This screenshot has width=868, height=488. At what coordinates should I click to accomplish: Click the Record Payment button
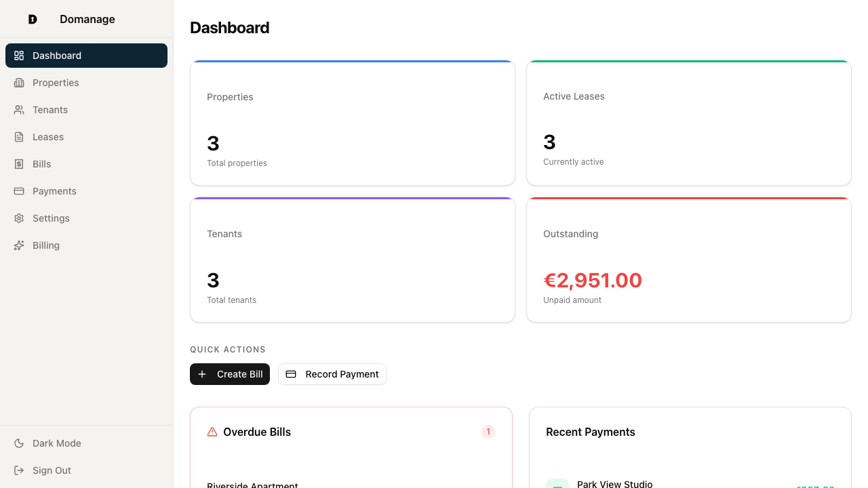(x=332, y=373)
